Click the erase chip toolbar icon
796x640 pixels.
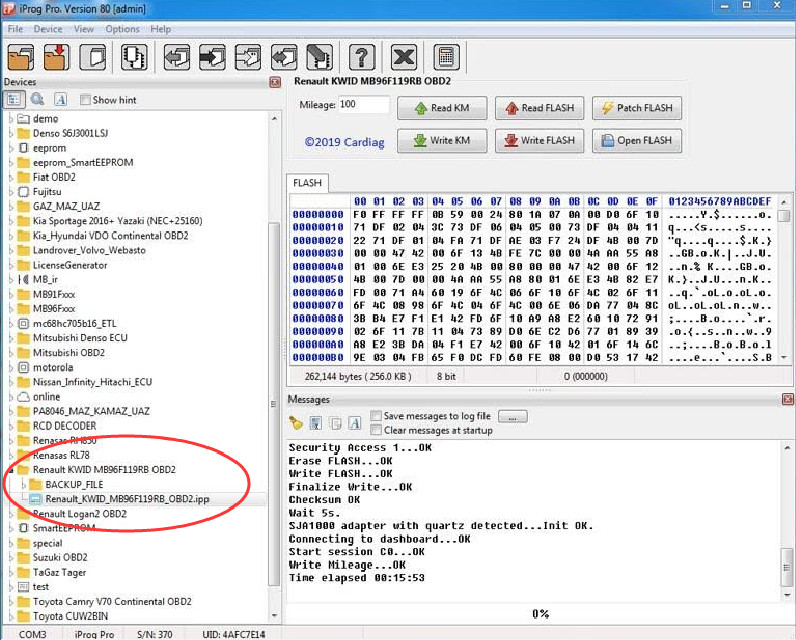click(x=319, y=57)
